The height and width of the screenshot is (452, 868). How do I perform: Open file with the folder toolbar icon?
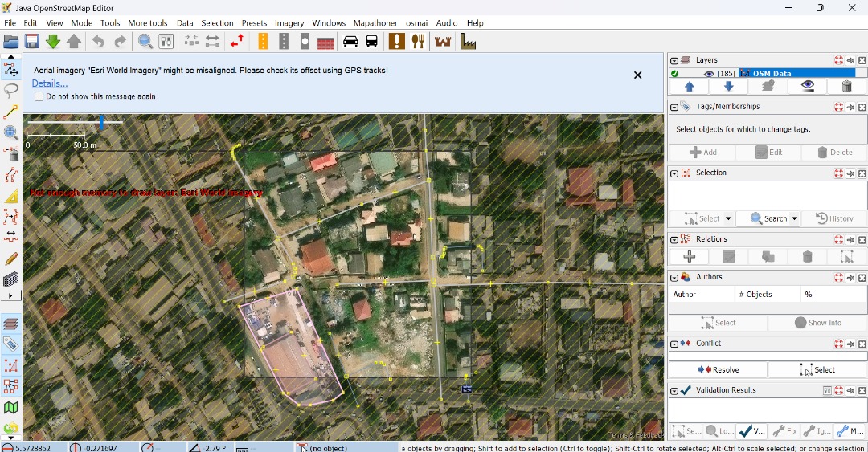pyautogui.click(x=11, y=42)
